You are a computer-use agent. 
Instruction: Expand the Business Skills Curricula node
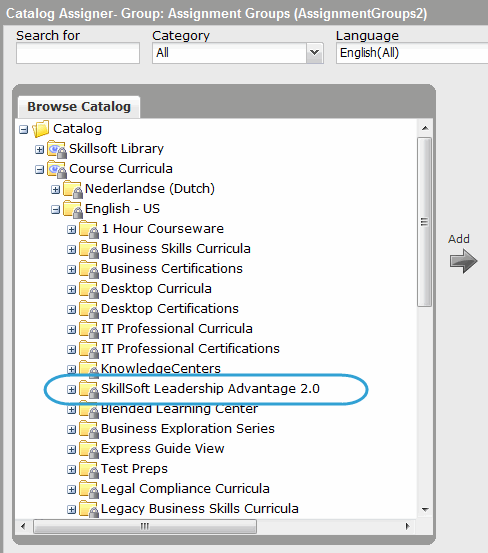72,250
